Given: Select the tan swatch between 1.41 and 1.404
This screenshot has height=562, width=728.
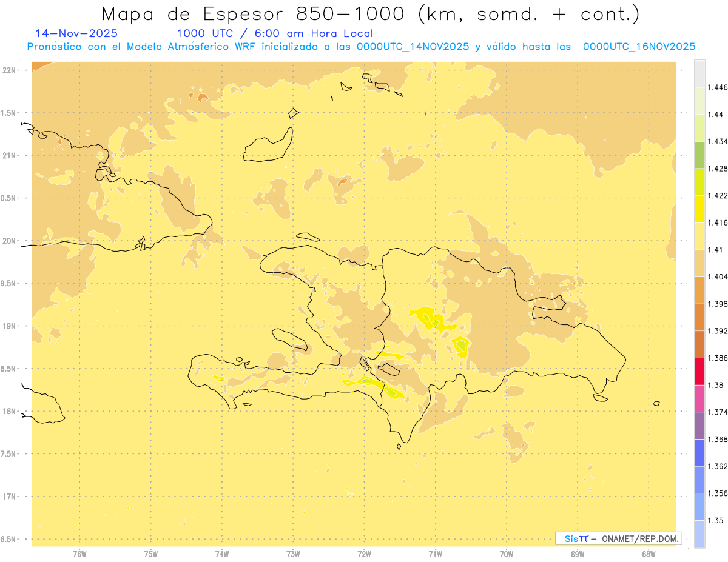Looking at the screenshot, I should pos(699,263).
